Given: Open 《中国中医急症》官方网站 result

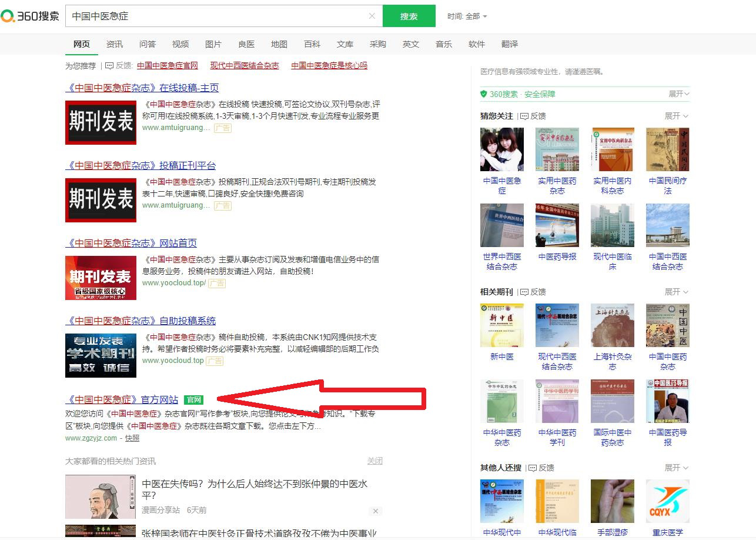Looking at the screenshot, I should click(x=122, y=399).
